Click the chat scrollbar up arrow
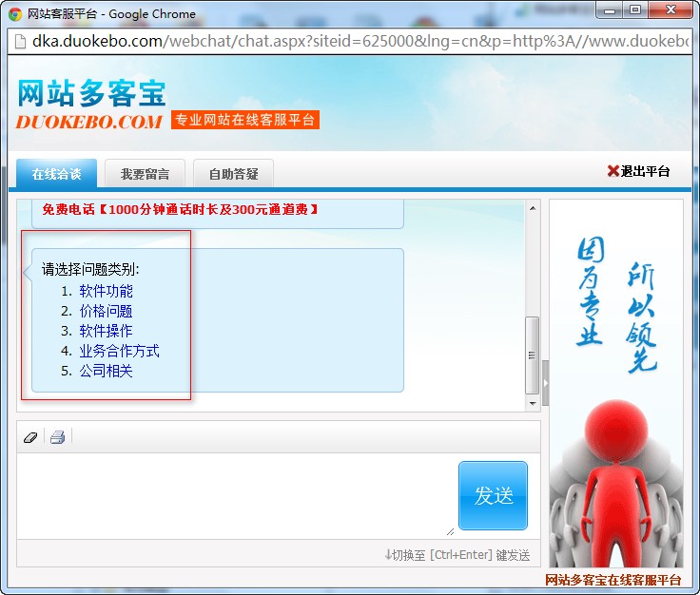The height and width of the screenshot is (595, 700). (x=533, y=207)
